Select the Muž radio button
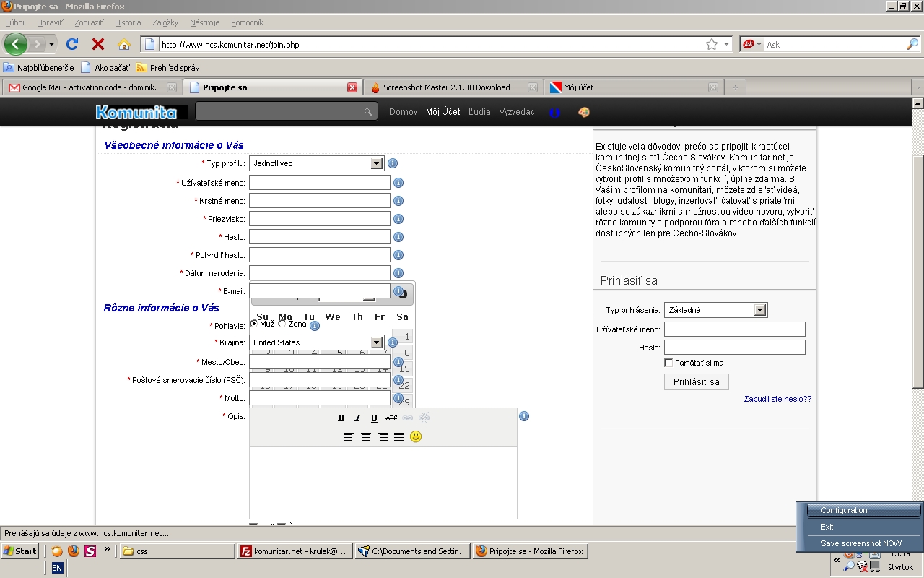The height and width of the screenshot is (578, 924). click(254, 324)
